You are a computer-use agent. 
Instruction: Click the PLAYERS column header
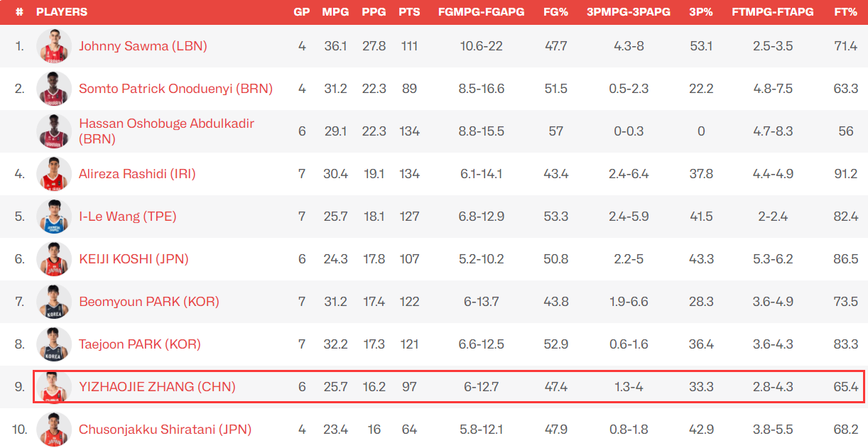point(62,12)
